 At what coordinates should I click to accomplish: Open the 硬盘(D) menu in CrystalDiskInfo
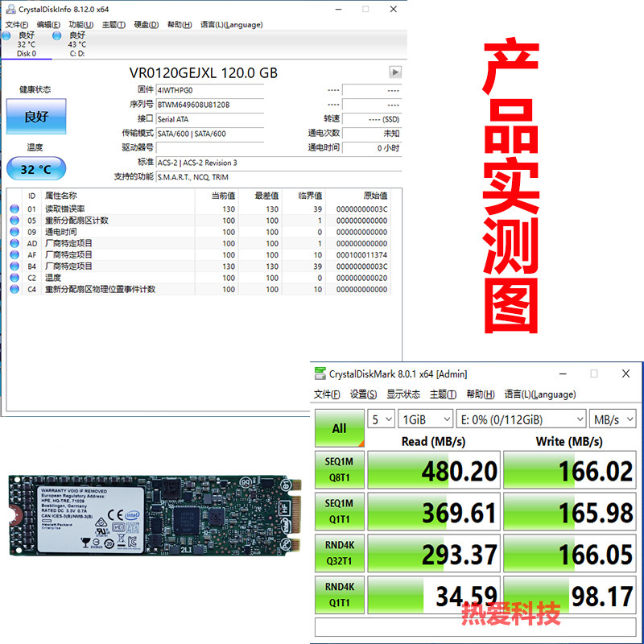147,25
